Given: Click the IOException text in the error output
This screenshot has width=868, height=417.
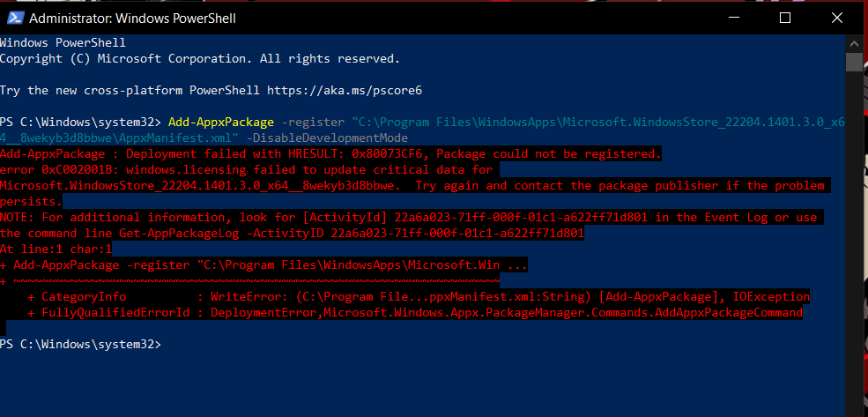Looking at the screenshot, I should click(x=770, y=297).
